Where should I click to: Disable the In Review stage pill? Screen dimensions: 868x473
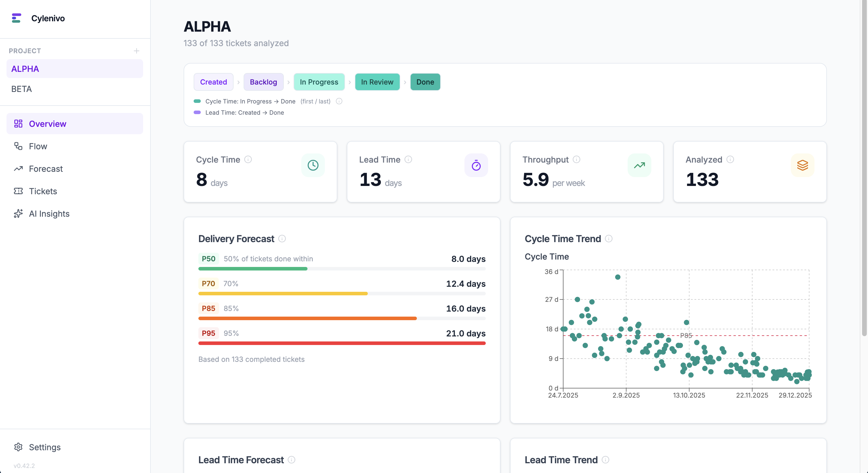tap(377, 82)
